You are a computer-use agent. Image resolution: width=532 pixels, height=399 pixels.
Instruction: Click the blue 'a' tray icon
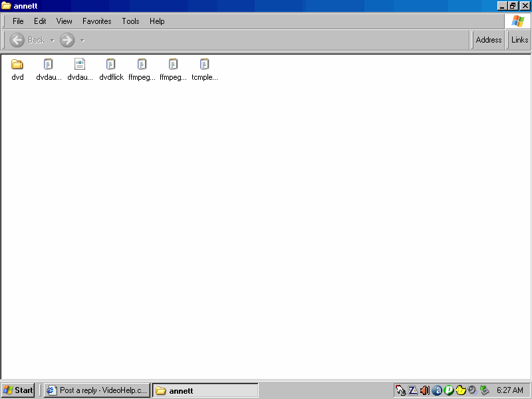(x=437, y=390)
